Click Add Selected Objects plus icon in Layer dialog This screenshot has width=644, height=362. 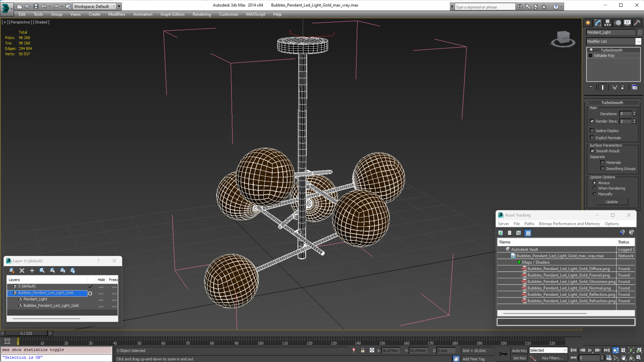tap(32, 270)
